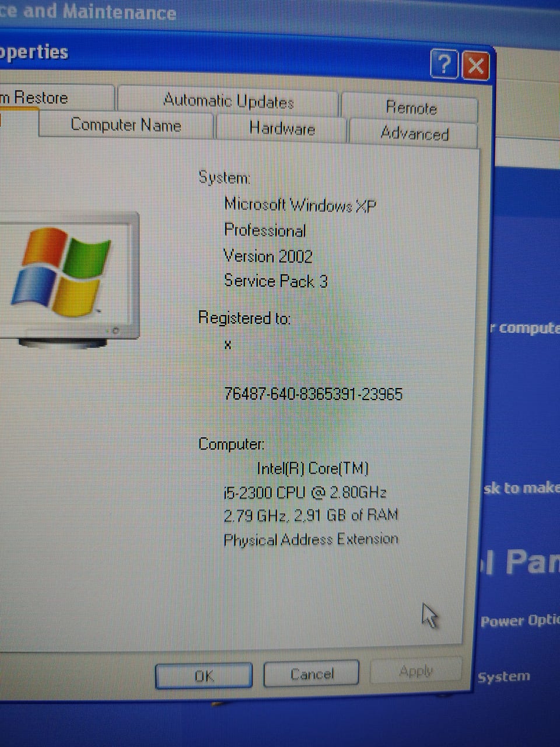
Task: Click the 'System:' label
Action: pyautogui.click(x=225, y=177)
